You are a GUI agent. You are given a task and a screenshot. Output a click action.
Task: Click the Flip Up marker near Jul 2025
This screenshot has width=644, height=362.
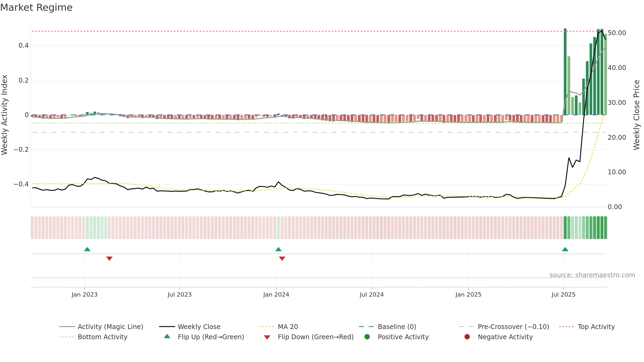pyautogui.click(x=565, y=249)
